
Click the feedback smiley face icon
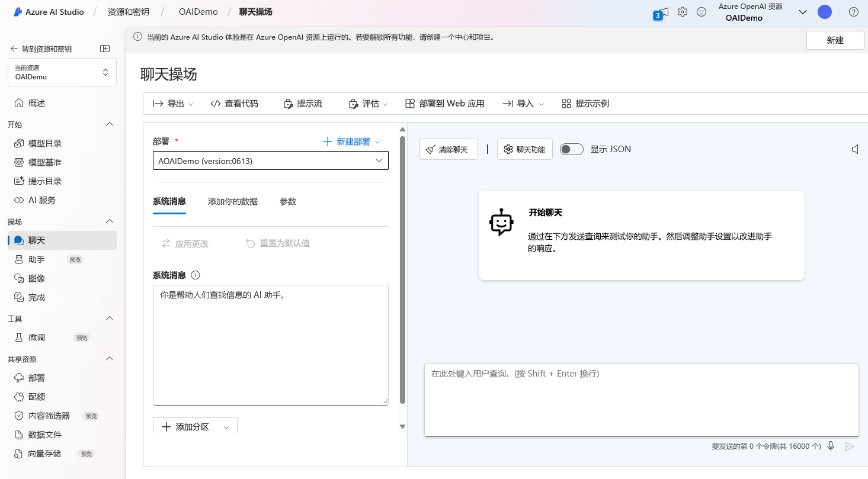(702, 12)
